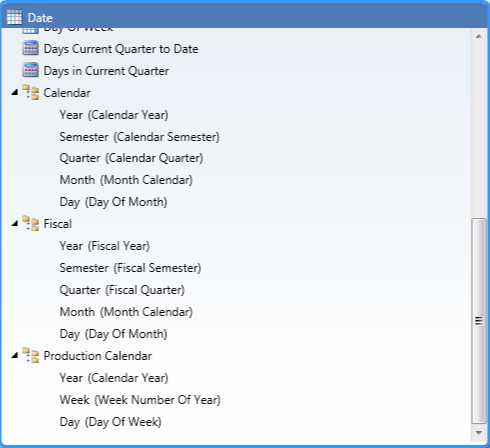Collapse the Production Calendar hierarchy
This screenshot has height=448, width=490.
point(14,355)
